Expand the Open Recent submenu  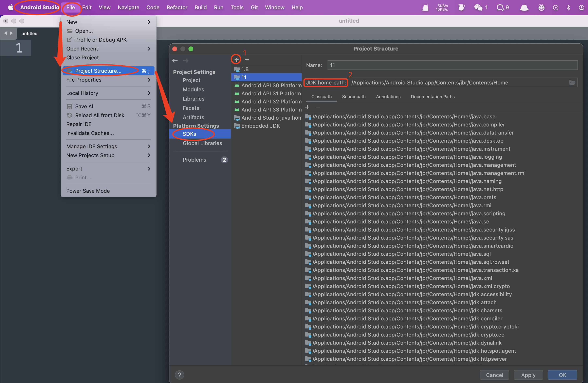coord(108,49)
